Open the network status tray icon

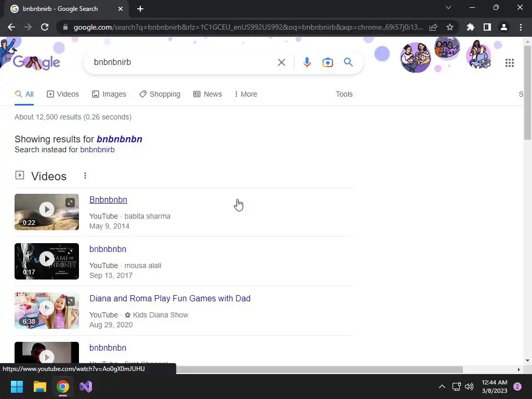click(x=456, y=387)
